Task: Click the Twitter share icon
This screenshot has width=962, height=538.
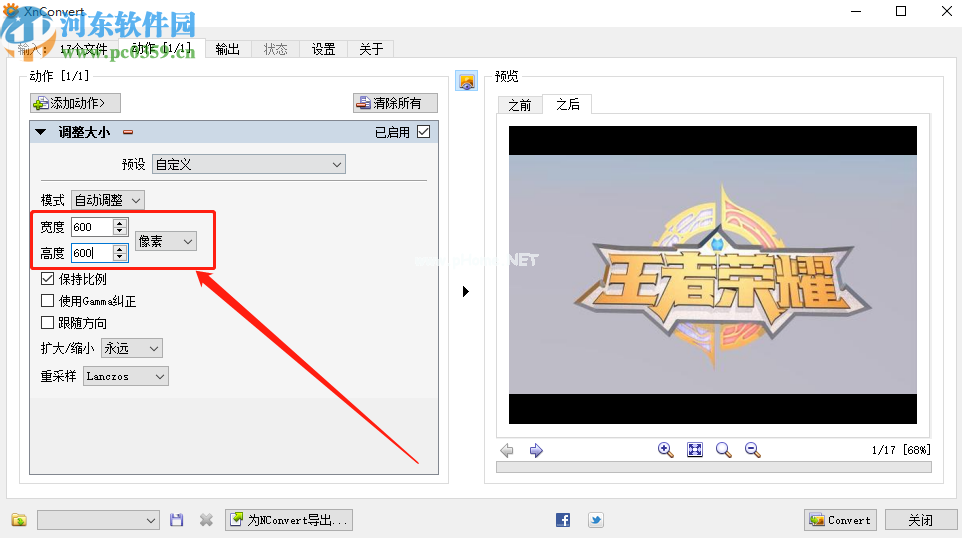Action: point(595,520)
